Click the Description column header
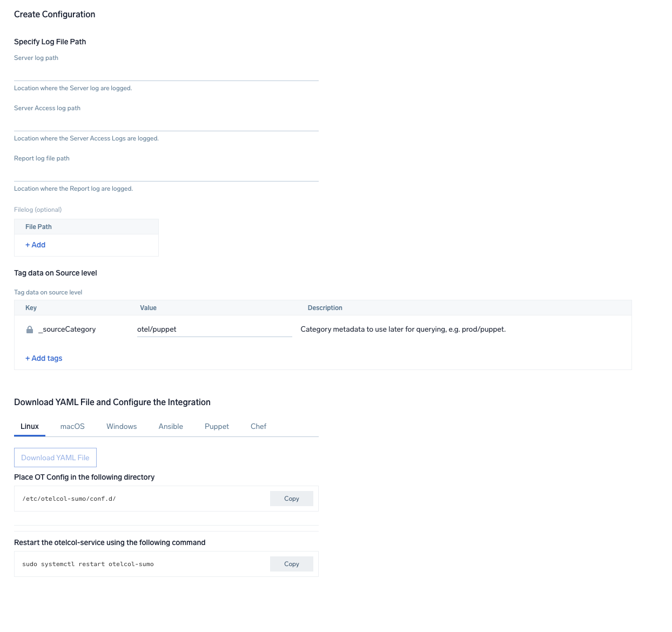Viewport: 672px width, 632px height. click(325, 308)
